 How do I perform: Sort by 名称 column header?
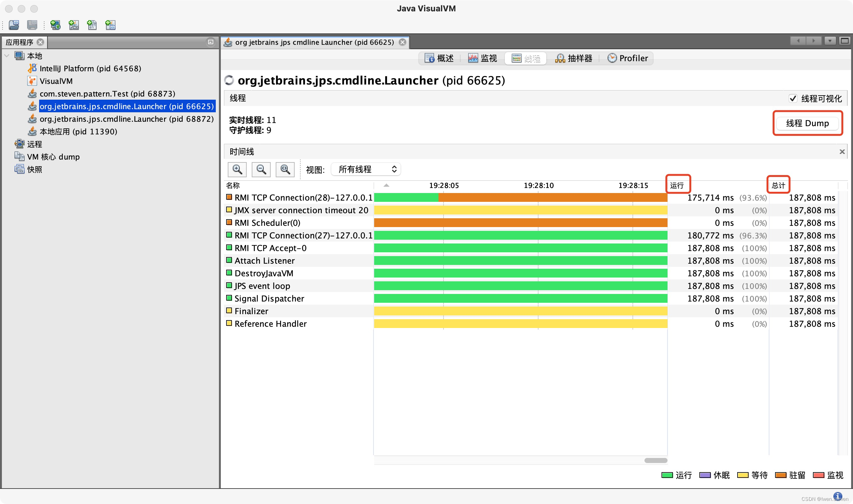pos(299,185)
